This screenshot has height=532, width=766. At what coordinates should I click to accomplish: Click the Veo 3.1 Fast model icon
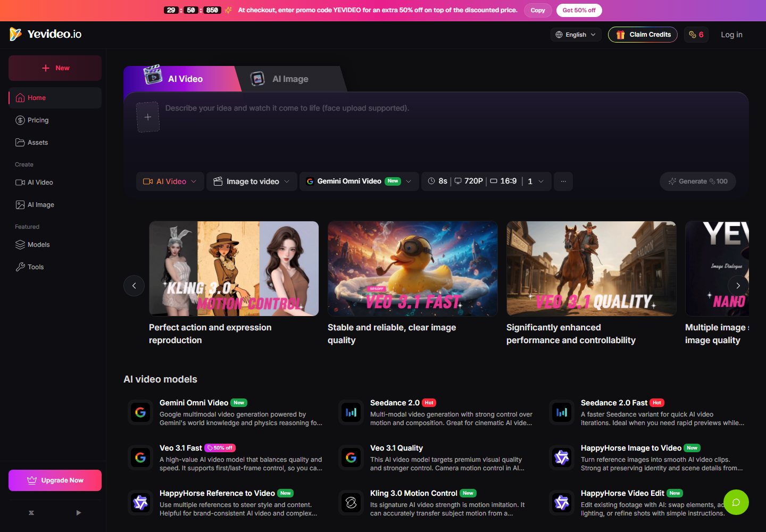point(140,458)
